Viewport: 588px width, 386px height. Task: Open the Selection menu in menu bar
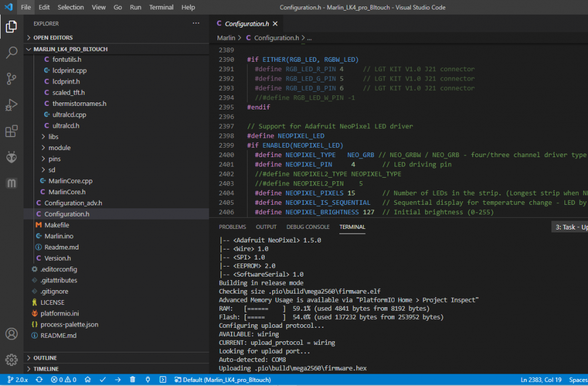[71, 8]
